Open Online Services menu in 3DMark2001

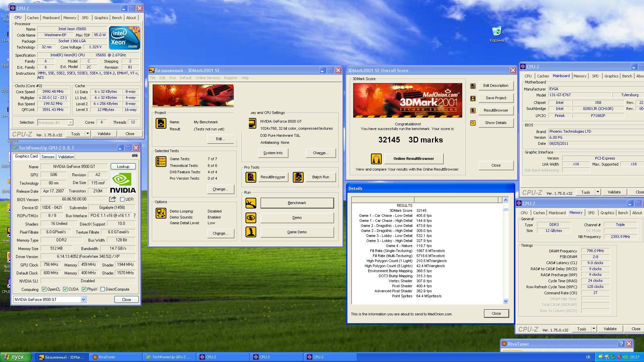click(208, 78)
